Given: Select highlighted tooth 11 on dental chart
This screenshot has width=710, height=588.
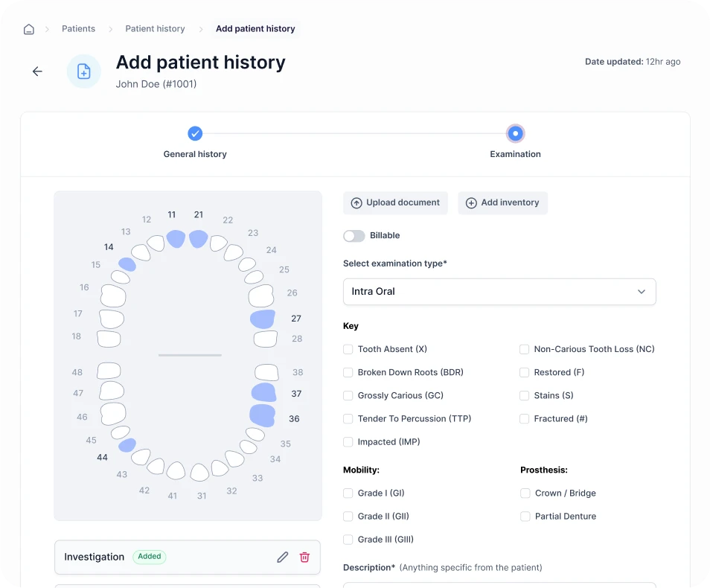Looking at the screenshot, I should [176, 238].
